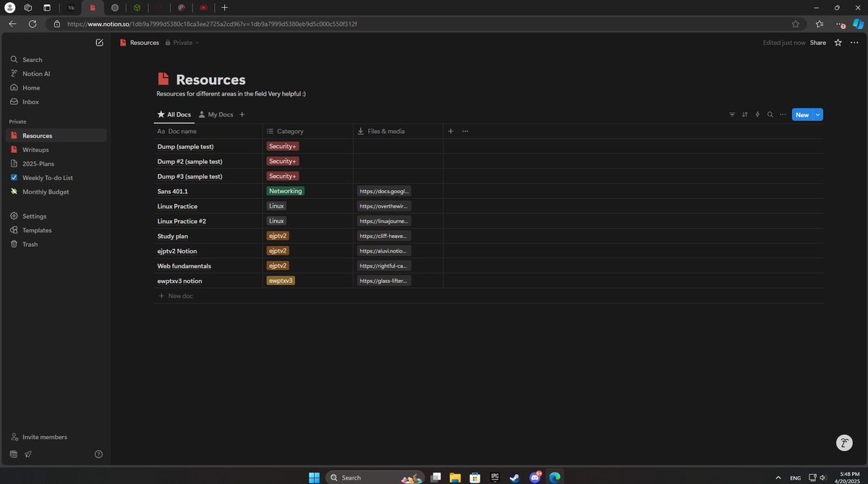Toggle Weekly To-do List checkbox icon
Image resolution: width=868 pixels, height=484 pixels.
click(x=14, y=177)
